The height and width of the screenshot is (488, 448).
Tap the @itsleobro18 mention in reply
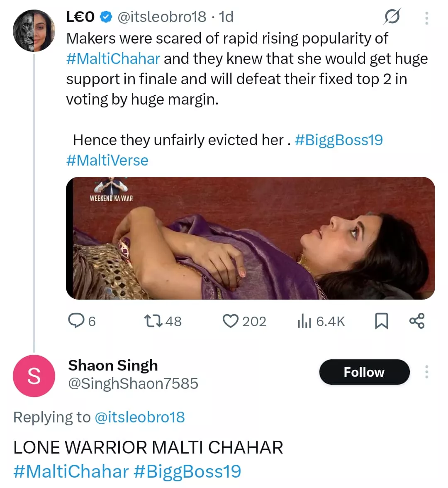point(140,417)
